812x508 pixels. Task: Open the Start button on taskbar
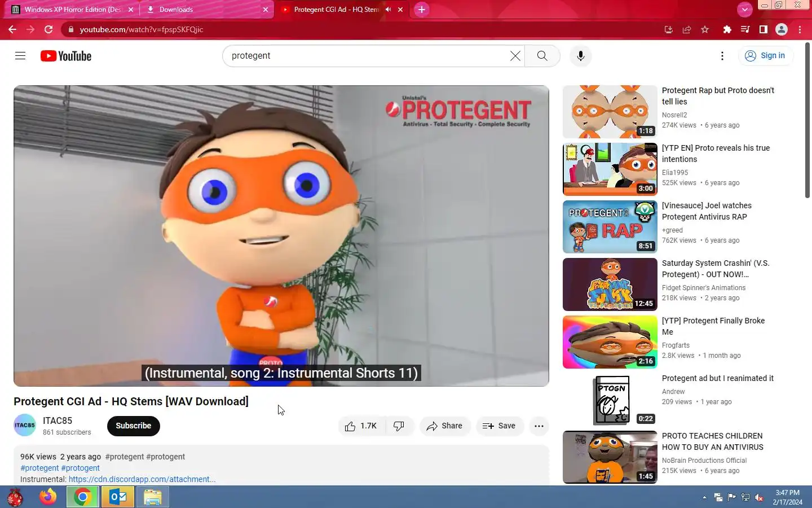[15, 497]
